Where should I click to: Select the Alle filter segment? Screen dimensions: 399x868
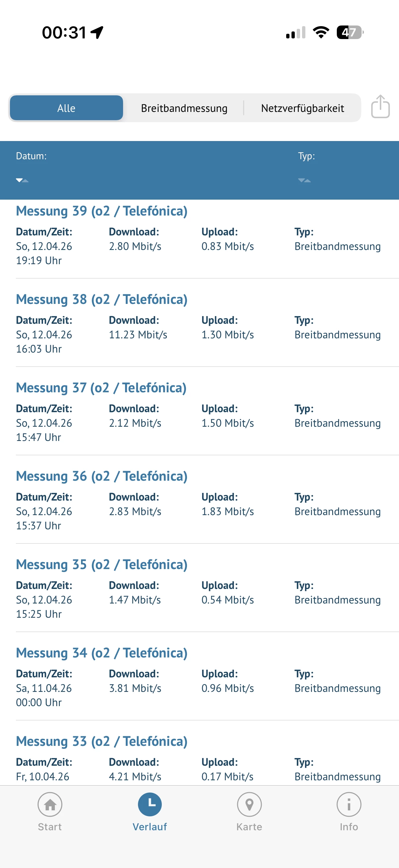(x=66, y=108)
